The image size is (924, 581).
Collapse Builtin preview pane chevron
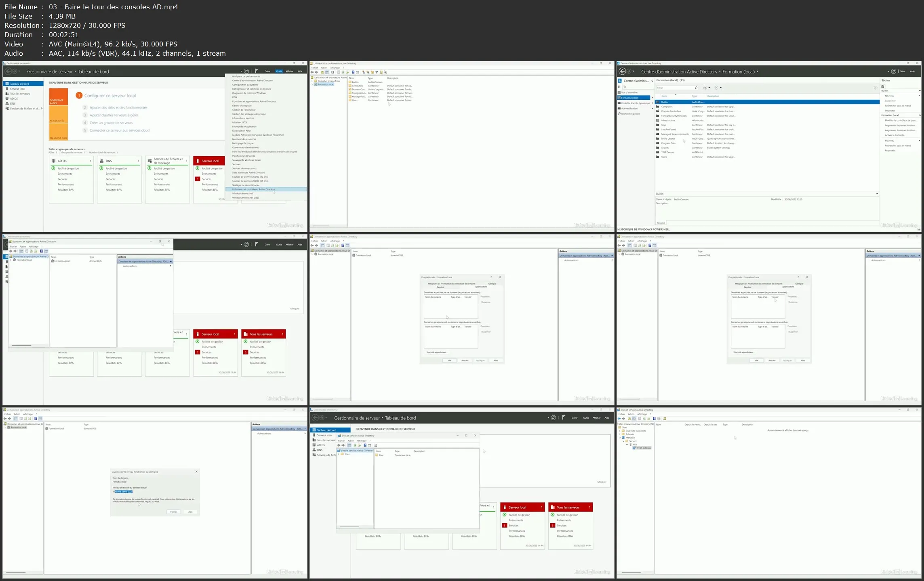[877, 194]
